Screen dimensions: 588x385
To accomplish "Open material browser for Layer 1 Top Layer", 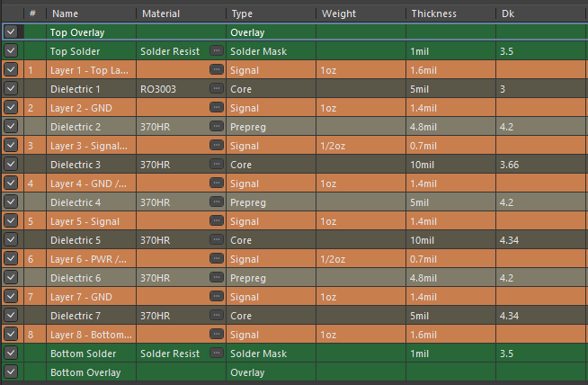I will click(216, 70).
